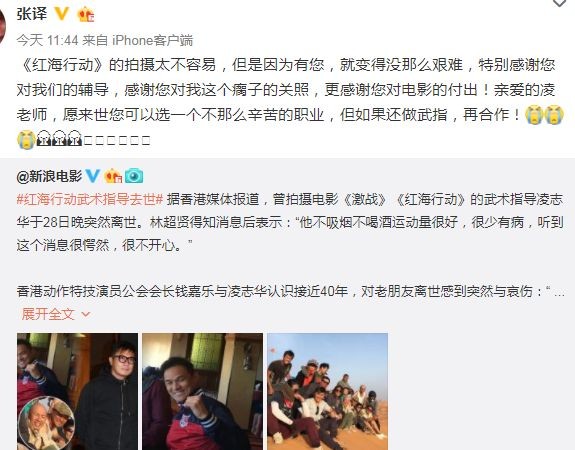Expand full text via 展开全文
575x450 pixels.
coord(48,314)
